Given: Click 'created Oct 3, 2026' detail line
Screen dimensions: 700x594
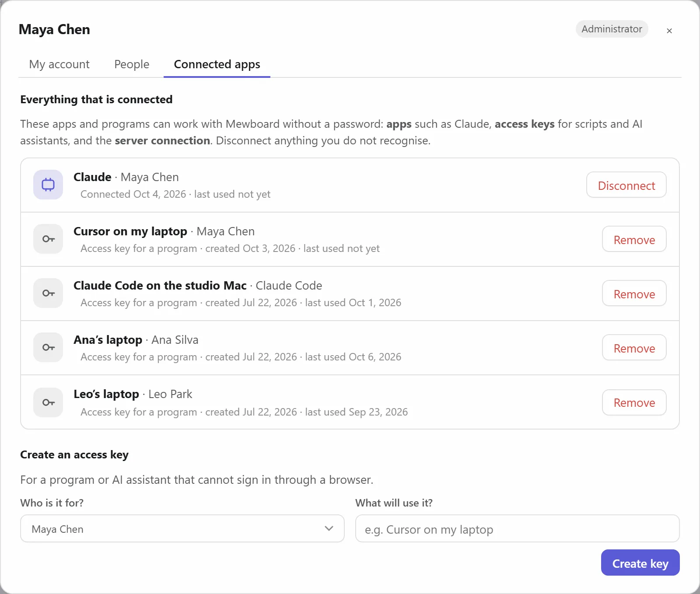Looking at the screenshot, I should (x=251, y=248).
